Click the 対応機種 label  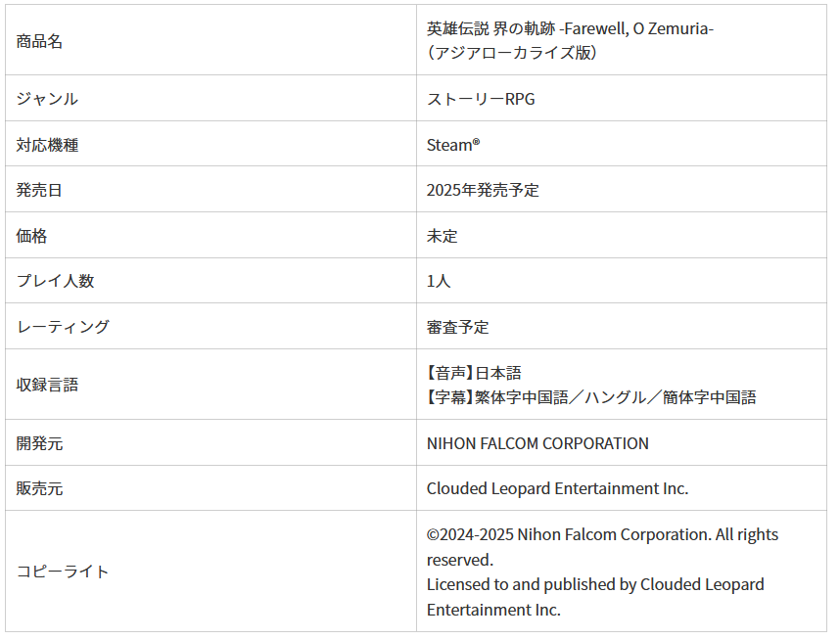(47, 145)
